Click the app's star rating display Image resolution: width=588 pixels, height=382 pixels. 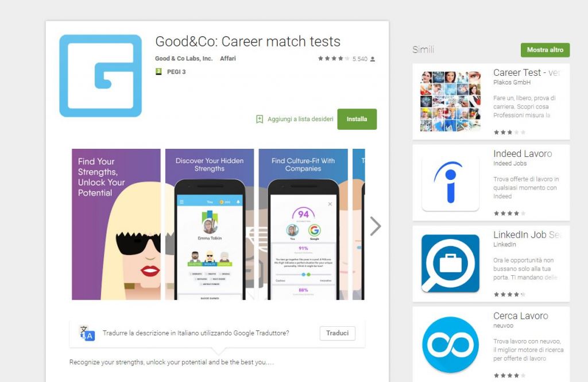tap(334, 59)
